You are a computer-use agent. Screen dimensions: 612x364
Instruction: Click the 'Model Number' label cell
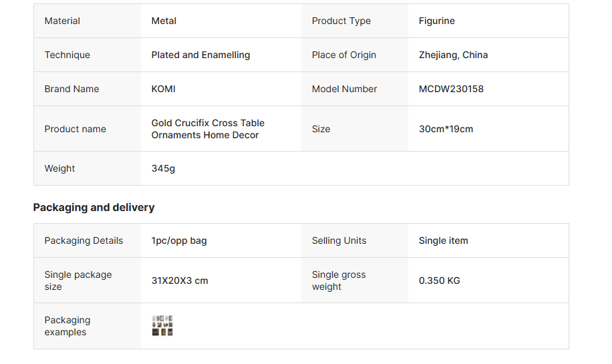click(x=344, y=89)
